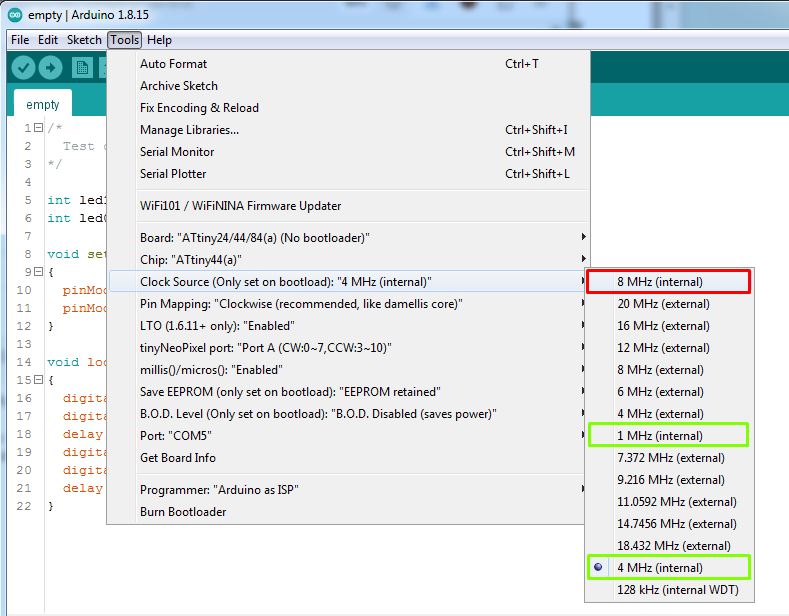Click the Upload arrow toolbar icon
The width and height of the screenshot is (789, 616).
click(x=50, y=67)
